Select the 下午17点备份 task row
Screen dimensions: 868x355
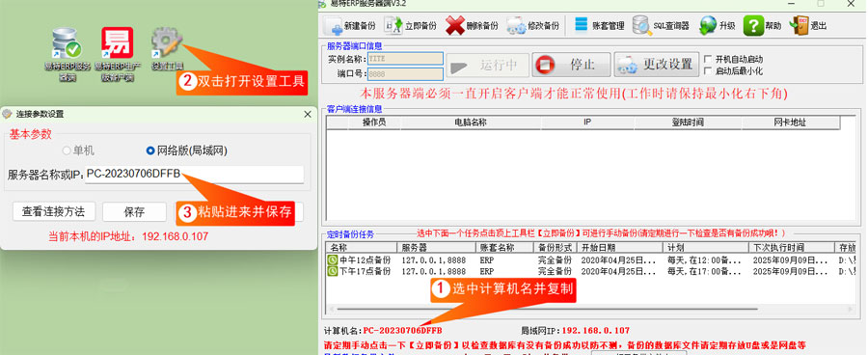click(x=590, y=271)
